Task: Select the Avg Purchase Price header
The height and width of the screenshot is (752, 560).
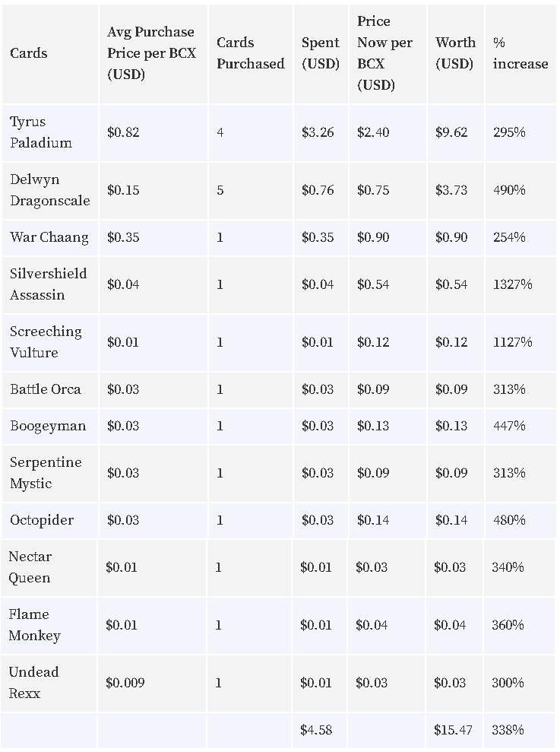Action: (x=151, y=52)
